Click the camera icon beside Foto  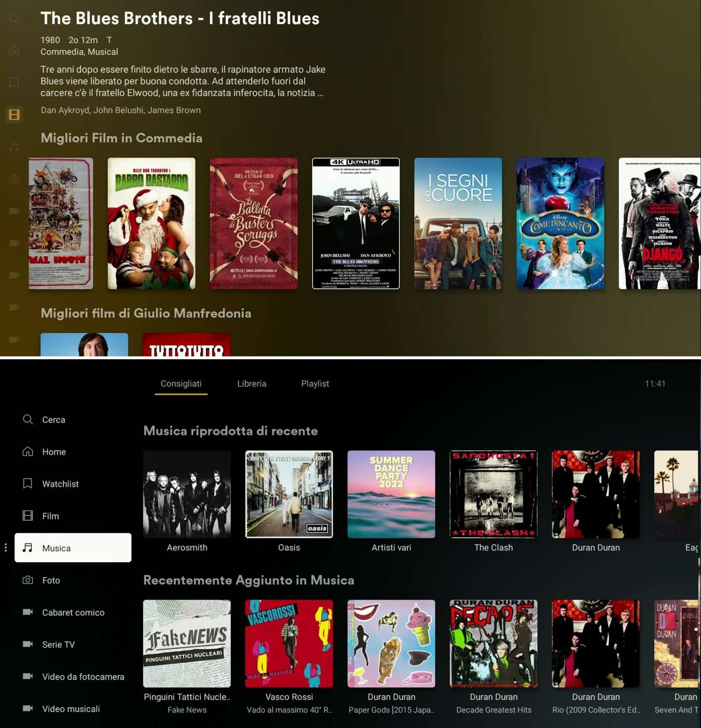pyautogui.click(x=28, y=580)
